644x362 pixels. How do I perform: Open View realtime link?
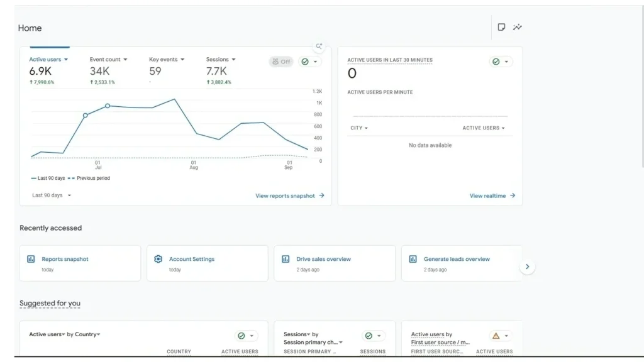[x=492, y=196]
